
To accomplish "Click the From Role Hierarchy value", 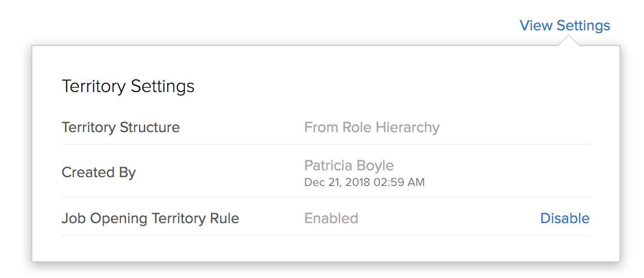I will click(x=372, y=128).
